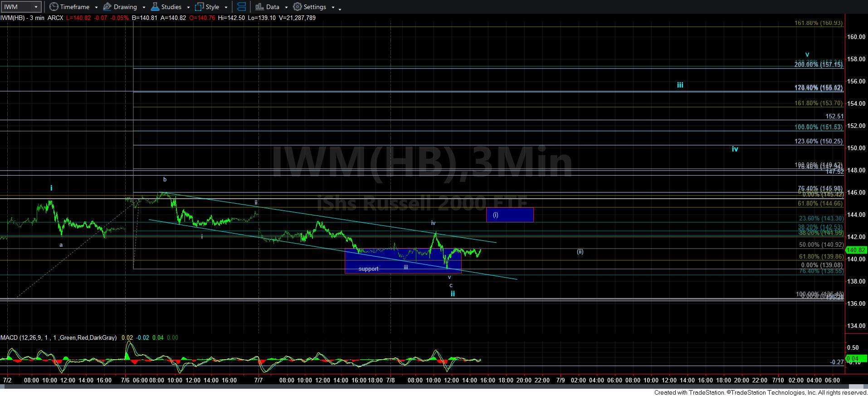Viewport: 868px width, 396px height.
Task: Select the '123.60% (150.25)' Fibonacci label
Action: [818, 142]
